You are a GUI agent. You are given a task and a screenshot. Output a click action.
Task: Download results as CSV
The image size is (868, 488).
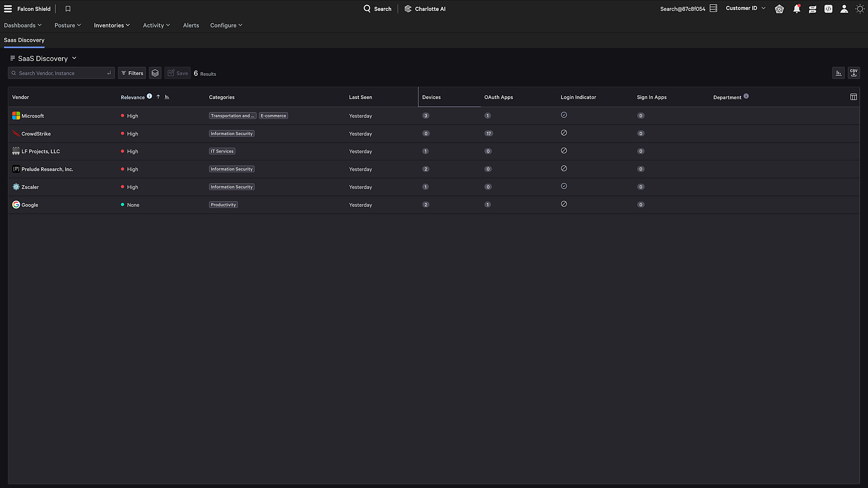tap(854, 73)
